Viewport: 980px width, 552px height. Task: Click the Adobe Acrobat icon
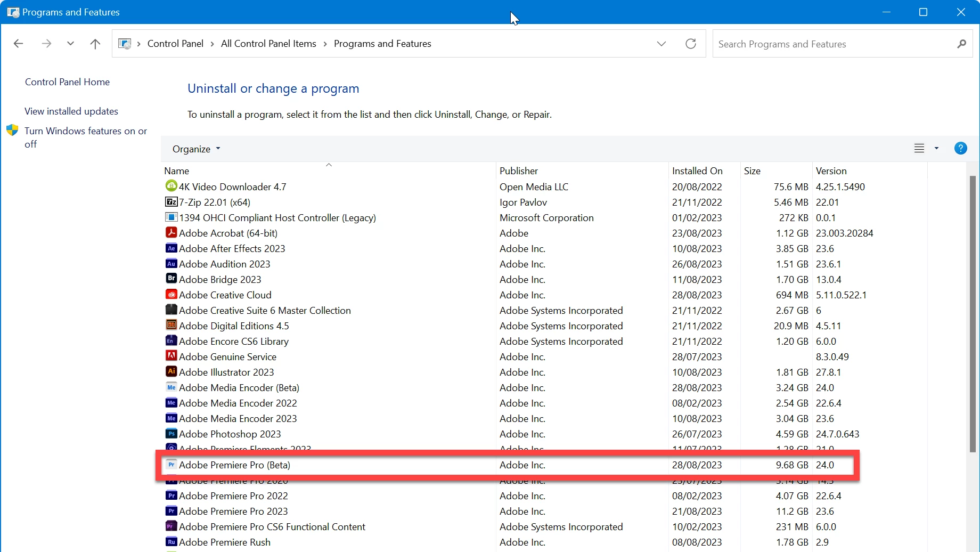point(171,232)
